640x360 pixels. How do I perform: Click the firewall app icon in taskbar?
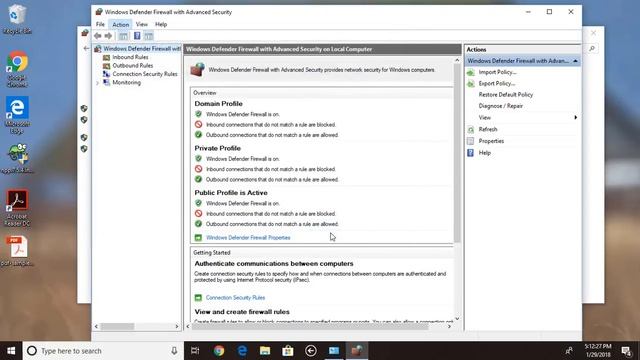pyautogui.click(x=357, y=351)
